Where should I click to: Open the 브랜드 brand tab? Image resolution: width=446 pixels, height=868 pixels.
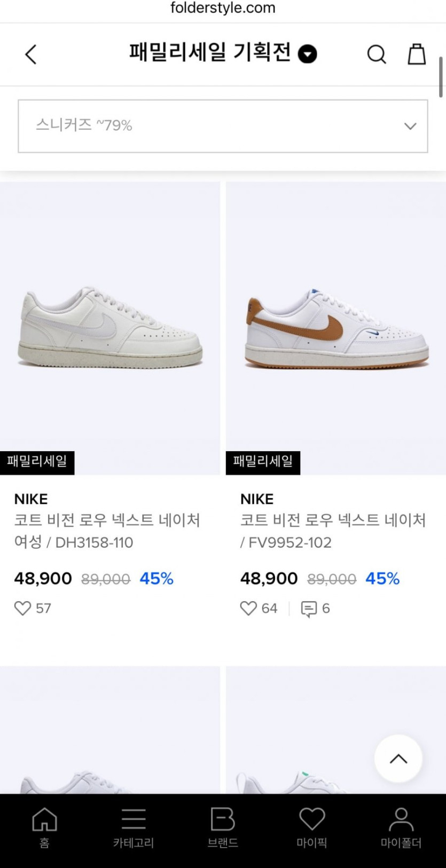(223, 827)
